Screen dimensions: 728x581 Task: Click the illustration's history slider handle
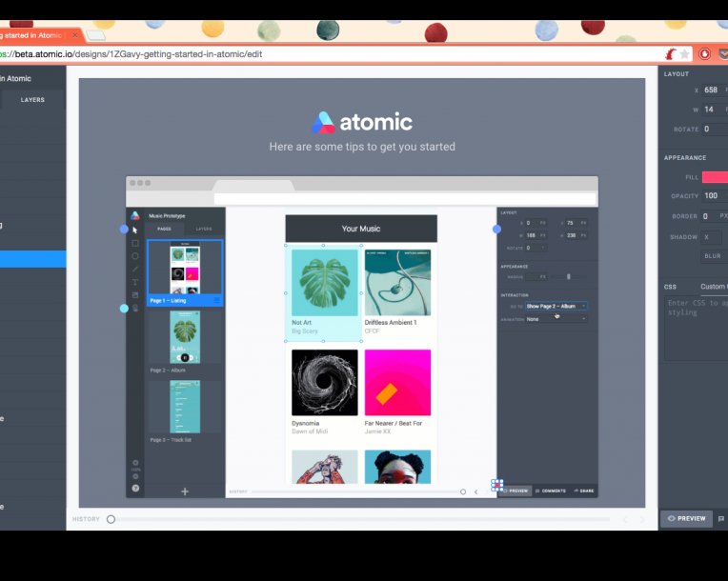point(463,491)
